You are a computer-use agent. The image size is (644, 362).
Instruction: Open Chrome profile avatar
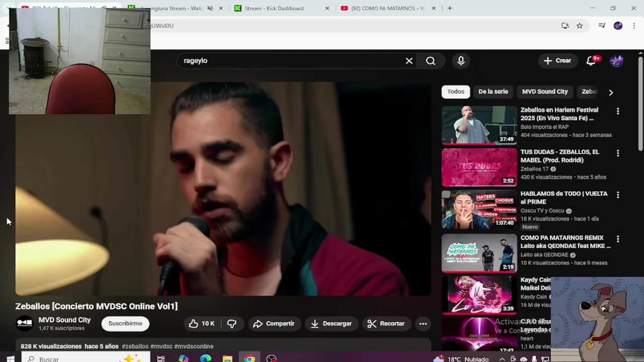point(618,26)
